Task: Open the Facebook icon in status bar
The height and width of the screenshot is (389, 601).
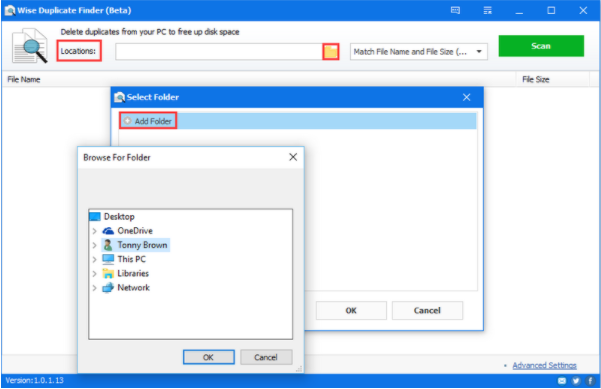Action: (590, 381)
